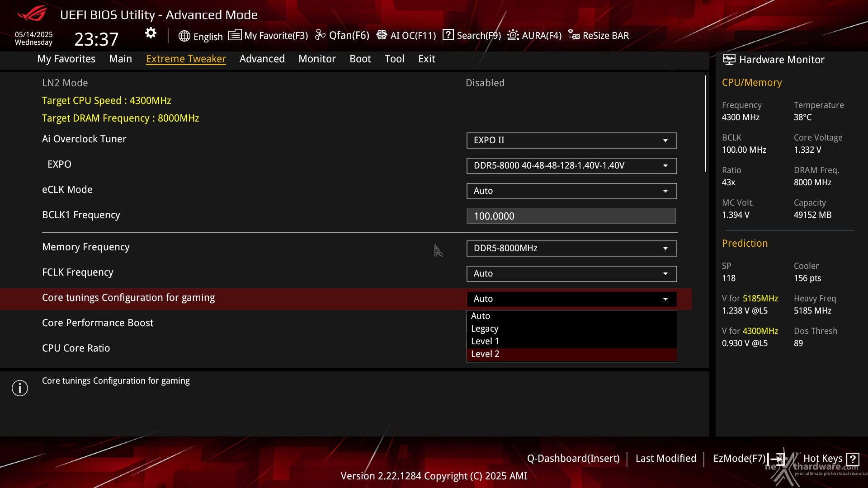This screenshot has width=868, height=488.
Task: Go to Exit tab
Action: click(x=426, y=59)
